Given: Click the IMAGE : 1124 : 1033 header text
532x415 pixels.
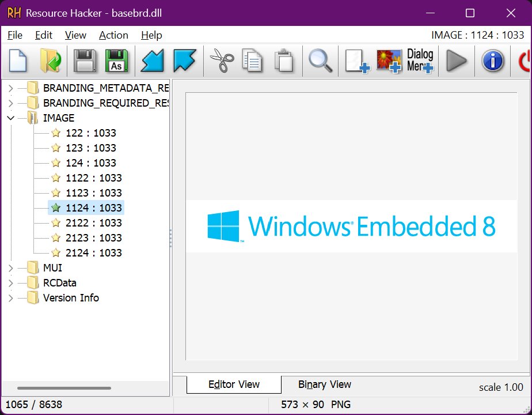Looking at the screenshot, I should (477, 35).
